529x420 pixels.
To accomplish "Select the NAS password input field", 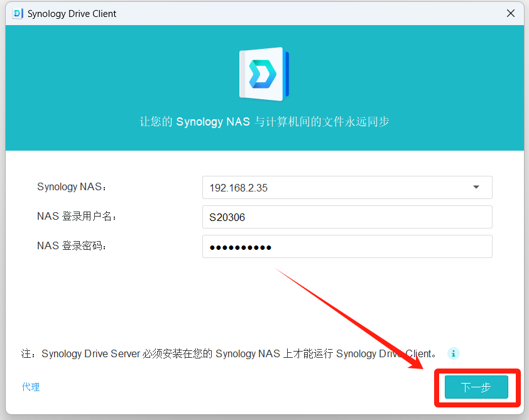I will click(347, 247).
